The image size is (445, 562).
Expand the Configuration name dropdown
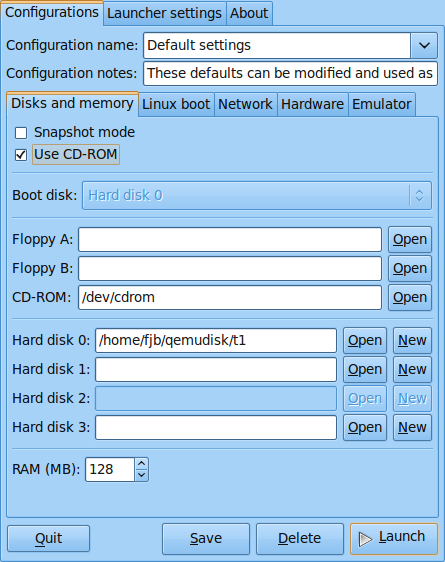click(424, 46)
